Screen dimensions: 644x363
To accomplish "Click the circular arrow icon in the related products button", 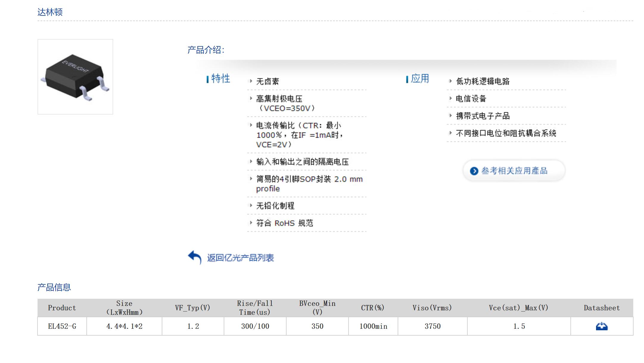I will [474, 171].
